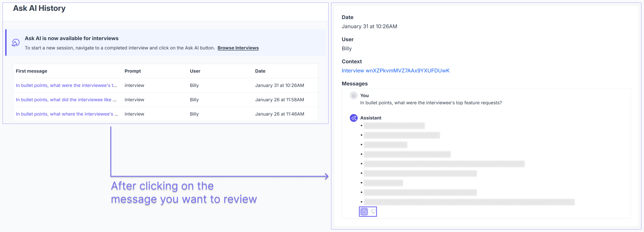Click the thumbs down feedback icon
644x232 pixels.
[373, 212]
